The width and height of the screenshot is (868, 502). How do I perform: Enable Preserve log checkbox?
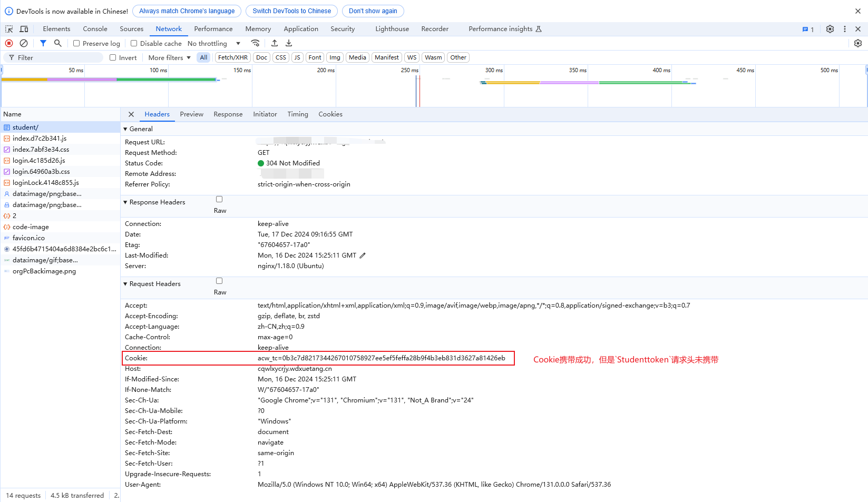pos(76,43)
